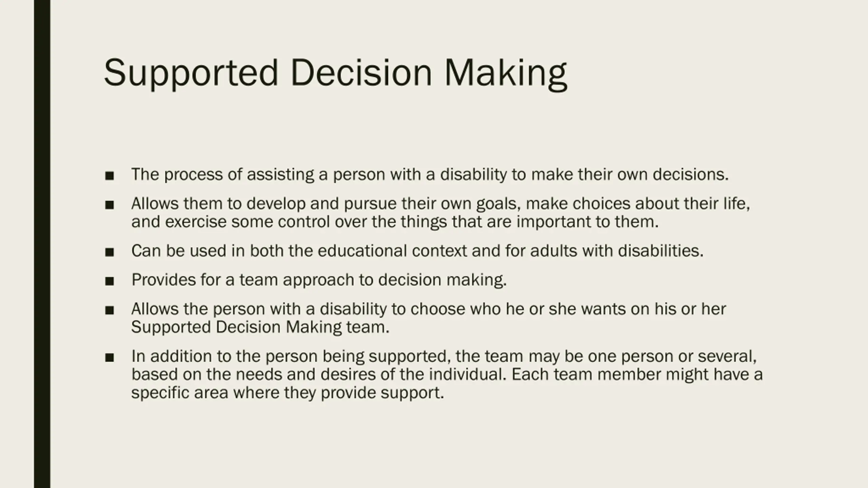Viewport: 868px width, 488px height.
Task: Click "Provides for a team approach to decision making"
Action: coord(319,280)
